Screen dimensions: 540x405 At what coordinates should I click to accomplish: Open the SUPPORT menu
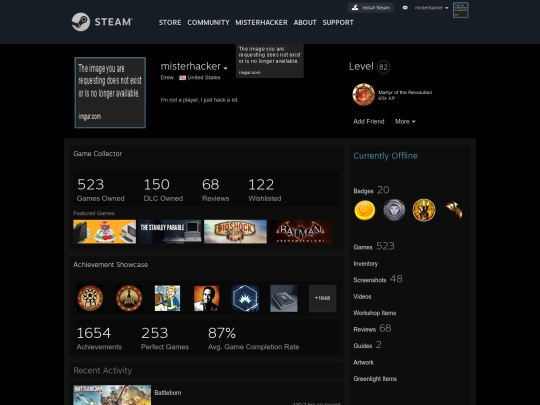(x=338, y=22)
